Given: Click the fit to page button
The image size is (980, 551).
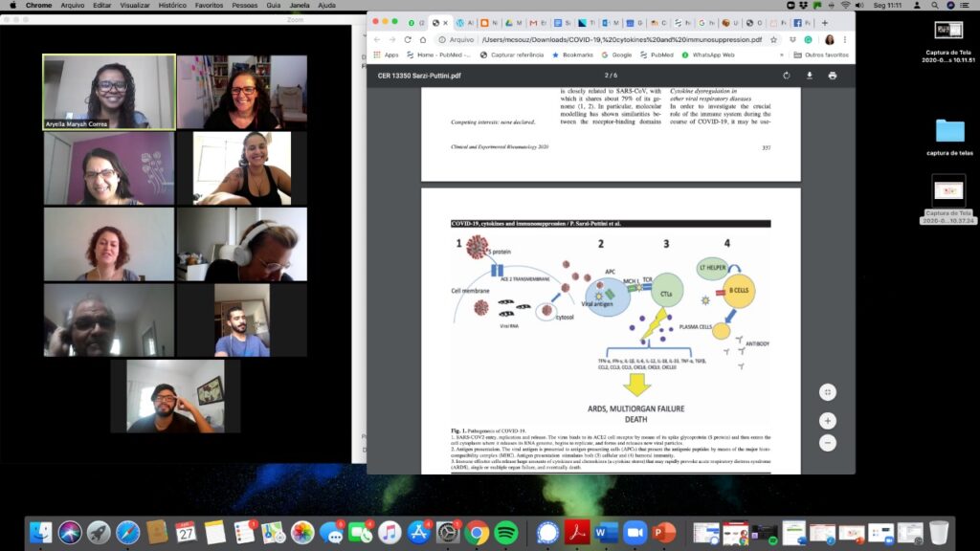Looking at the screenshot, I should pyautogui.click(x=828, y=392).
